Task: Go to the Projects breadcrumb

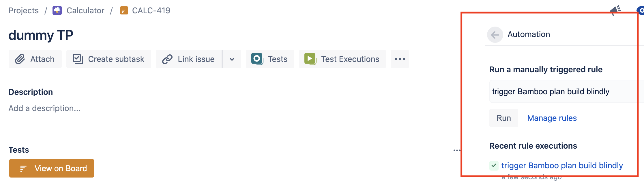Action: [x=24, y=11]
